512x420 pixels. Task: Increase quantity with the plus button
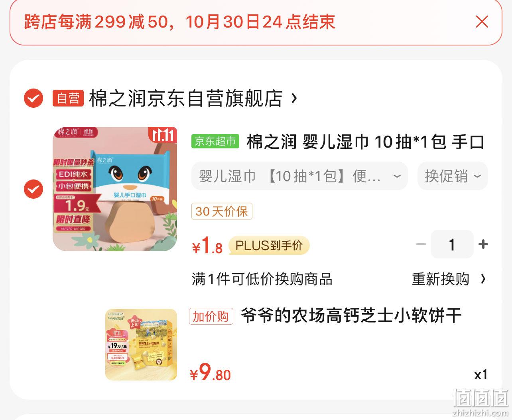click(483, 244)
